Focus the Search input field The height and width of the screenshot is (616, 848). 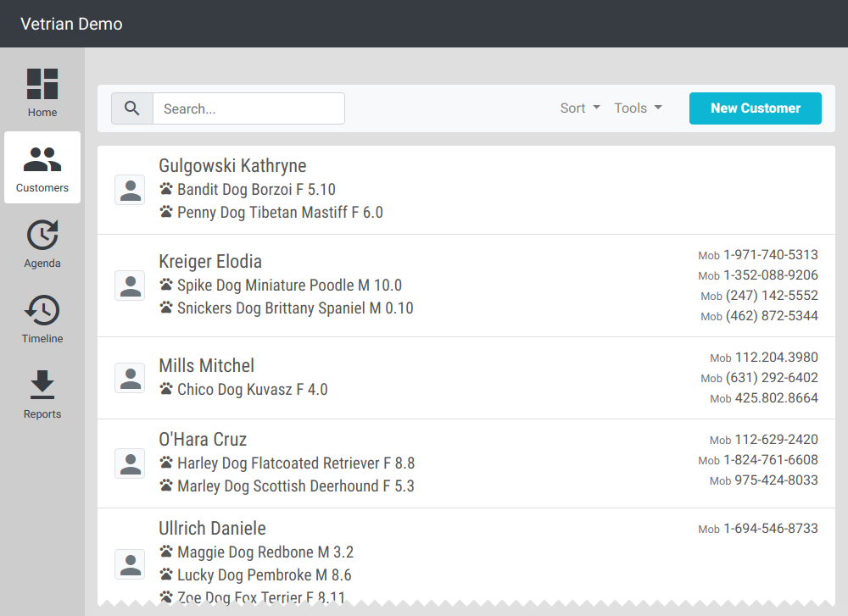(x=248, y=108)
